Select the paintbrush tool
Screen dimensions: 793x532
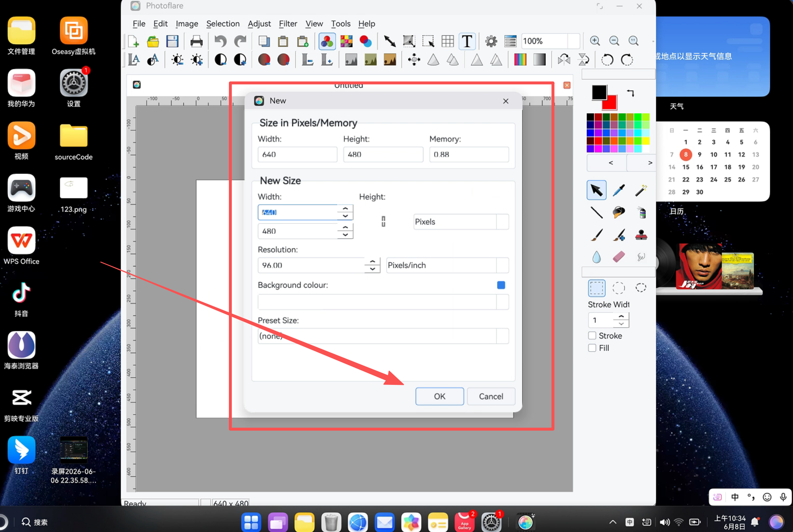coord(596,234)
